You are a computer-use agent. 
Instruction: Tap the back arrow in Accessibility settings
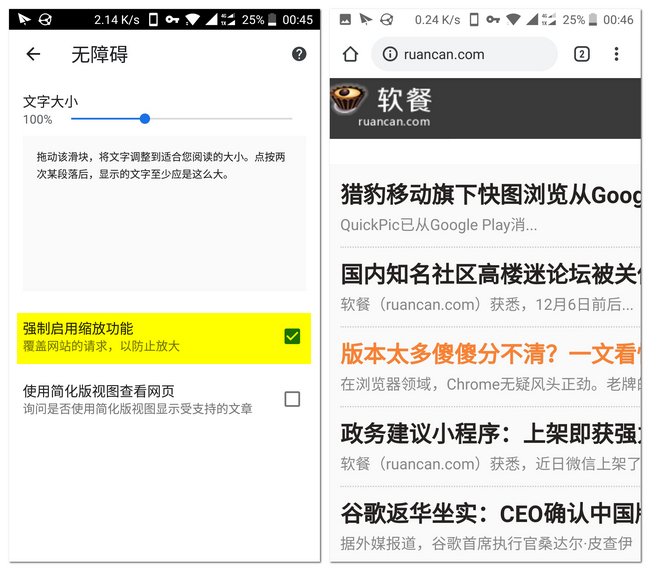pyautogui.click(x=34, y=54)
